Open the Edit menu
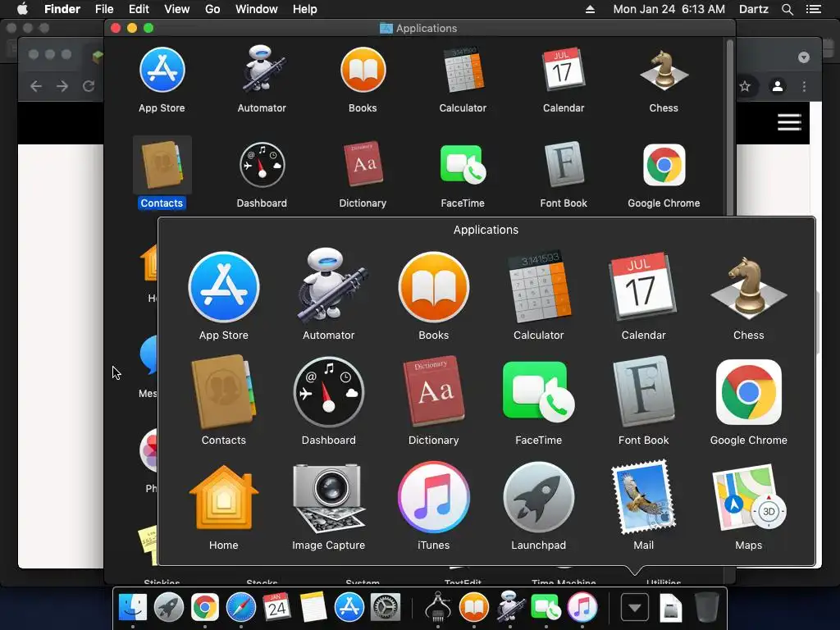 139,9
